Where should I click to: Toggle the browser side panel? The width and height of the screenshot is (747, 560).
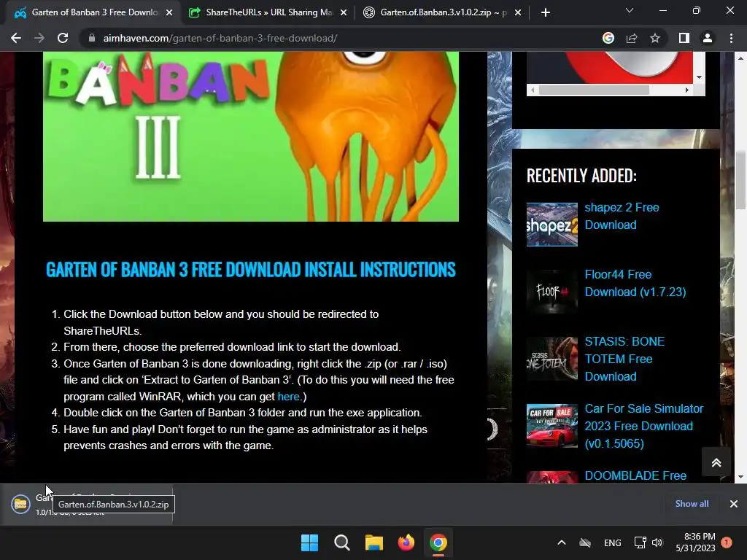coord(684,38)
